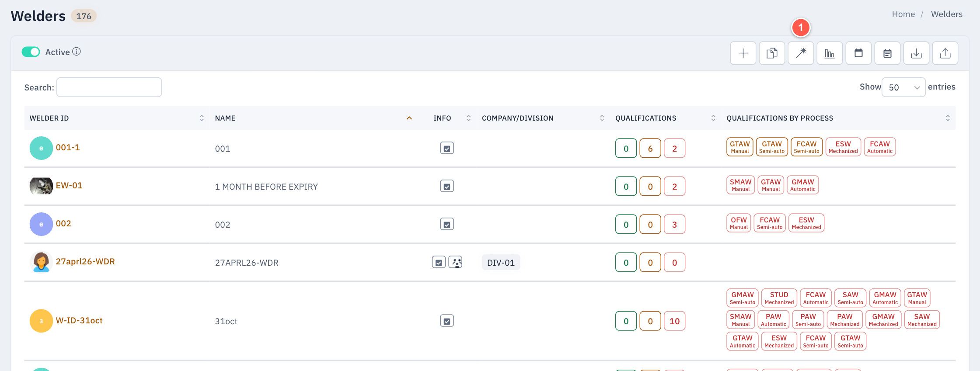Click the SMAW Manual tag for EW-01
The image size is (980, 371).
741,185
